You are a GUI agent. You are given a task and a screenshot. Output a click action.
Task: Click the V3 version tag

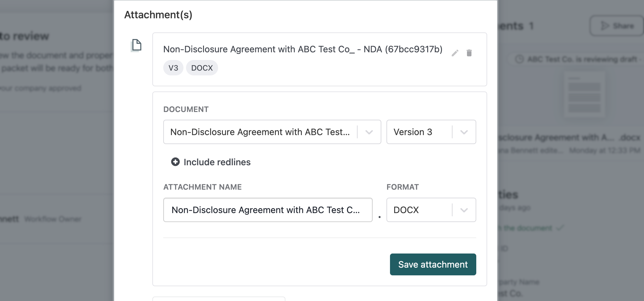point(173,68)
